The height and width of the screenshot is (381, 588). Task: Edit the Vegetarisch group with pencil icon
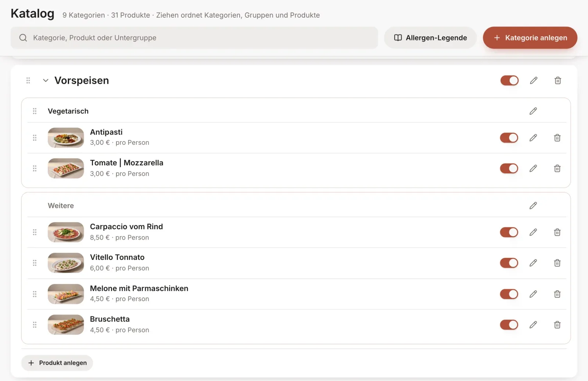tap(533, 111)
